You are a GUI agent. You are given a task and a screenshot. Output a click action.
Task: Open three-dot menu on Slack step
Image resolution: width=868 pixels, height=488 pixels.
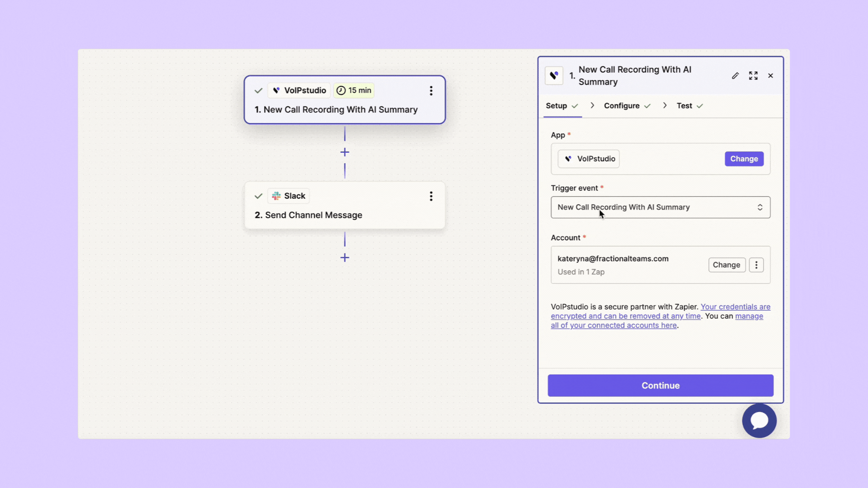click(x=431, y=196)
